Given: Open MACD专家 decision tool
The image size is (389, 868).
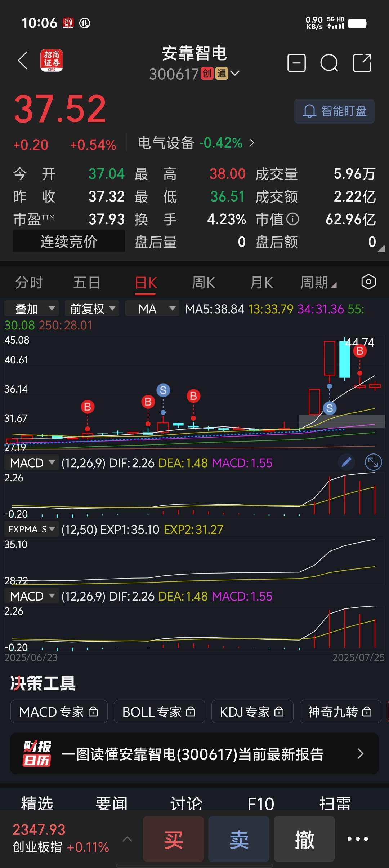Looking at the screenshot, I should pyautogui.click(x=59, y=712).
